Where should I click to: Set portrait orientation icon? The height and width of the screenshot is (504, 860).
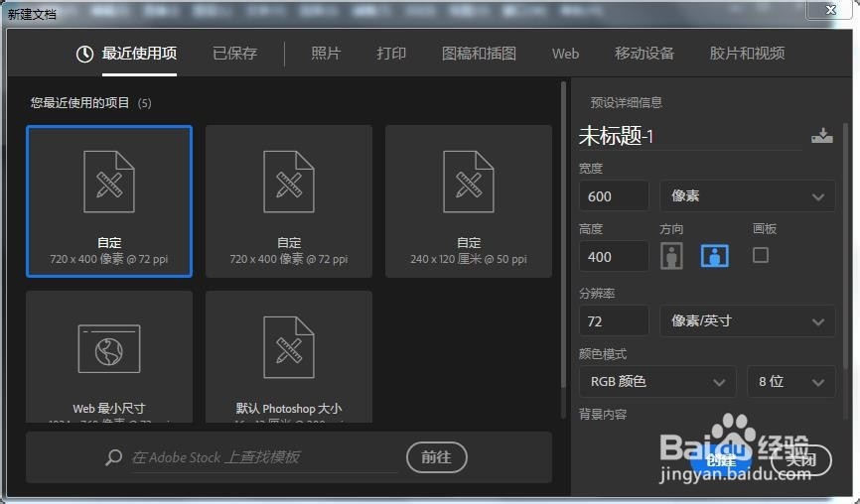[x=671, y=256]
